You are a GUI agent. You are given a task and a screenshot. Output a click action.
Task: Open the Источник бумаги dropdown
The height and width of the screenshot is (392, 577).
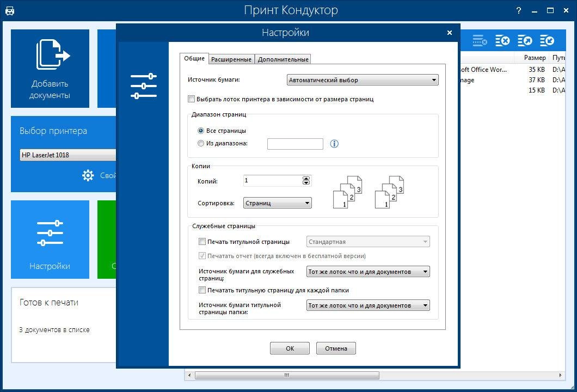(363, 80)
